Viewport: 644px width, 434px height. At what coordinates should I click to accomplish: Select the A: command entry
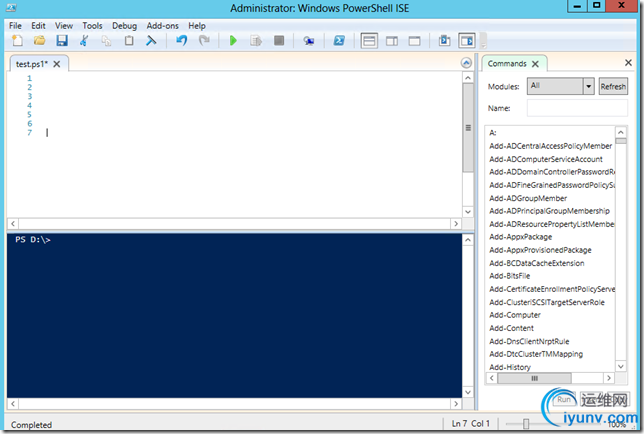click(493, 133)
